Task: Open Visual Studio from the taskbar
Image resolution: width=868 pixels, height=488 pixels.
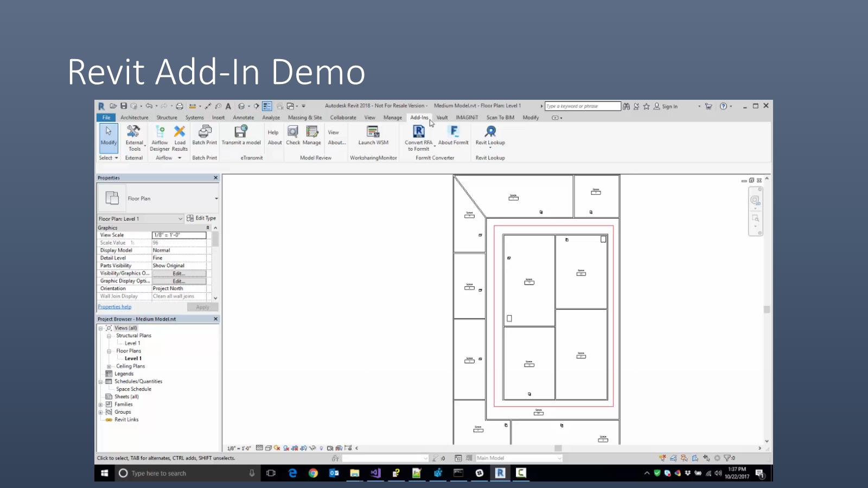Action: 375,473
